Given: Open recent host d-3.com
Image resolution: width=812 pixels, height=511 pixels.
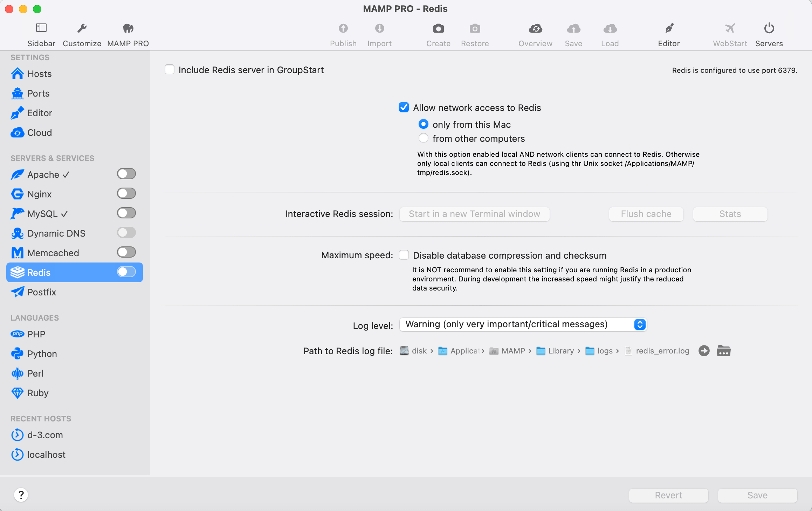Looking at the screenshot, I should [x=75, y=435].
